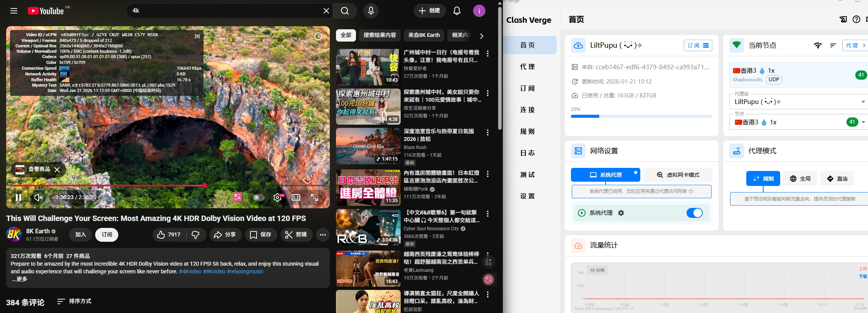Open video settings gear in player
Screen dimensions: 868x313
click(x=277, y=198)
